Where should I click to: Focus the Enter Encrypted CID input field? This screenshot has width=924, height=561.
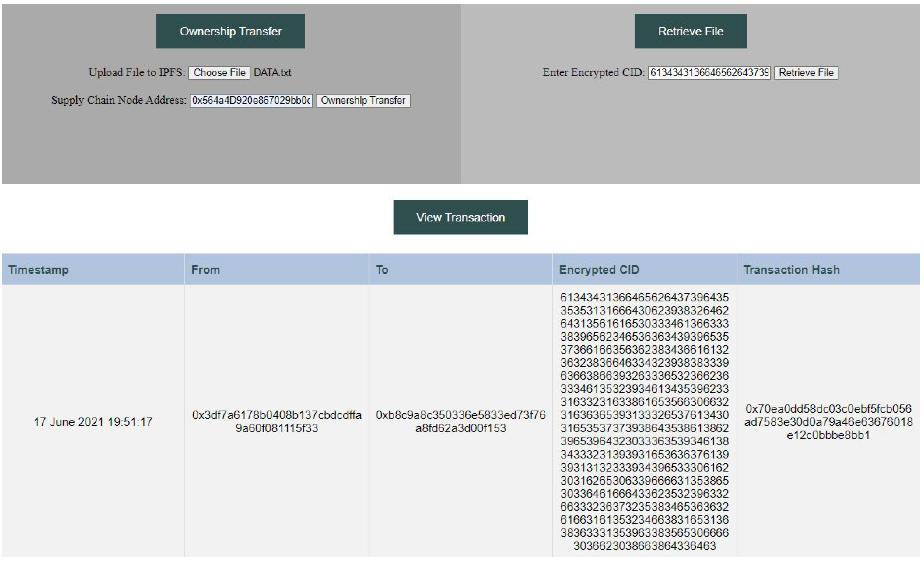(709, 73)
